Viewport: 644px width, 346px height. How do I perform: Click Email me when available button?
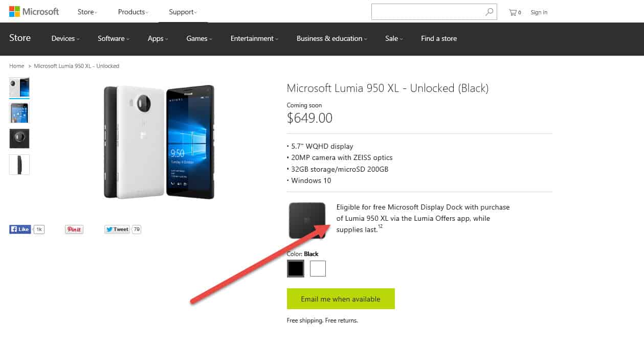pos(341,299)
